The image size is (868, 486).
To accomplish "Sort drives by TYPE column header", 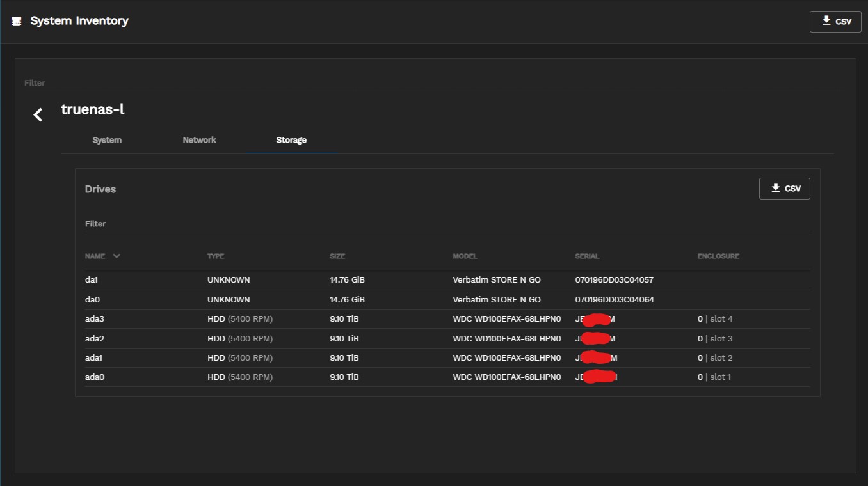I will pos(216,256).
